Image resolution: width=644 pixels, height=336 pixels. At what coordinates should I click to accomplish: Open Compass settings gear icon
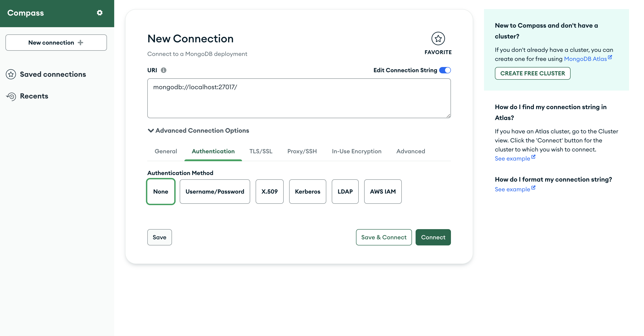point(99,13)
